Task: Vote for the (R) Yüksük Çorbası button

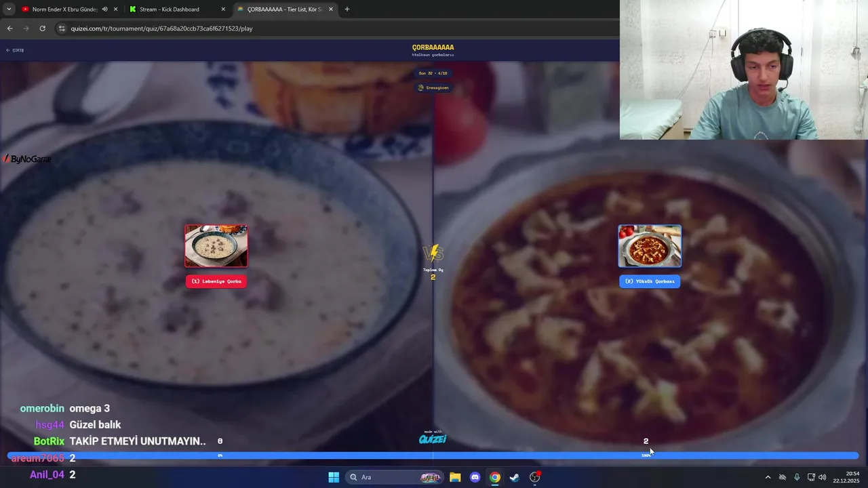Action: pos(650,281)
